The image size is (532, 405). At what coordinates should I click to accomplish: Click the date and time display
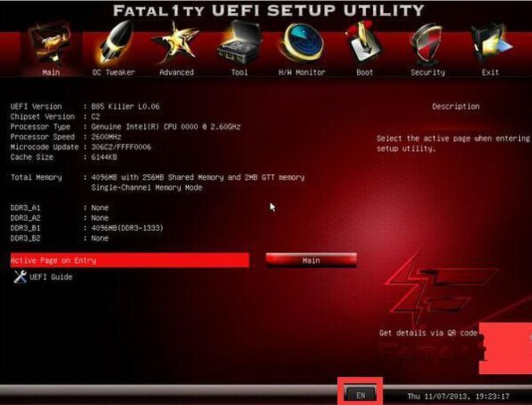458,396
